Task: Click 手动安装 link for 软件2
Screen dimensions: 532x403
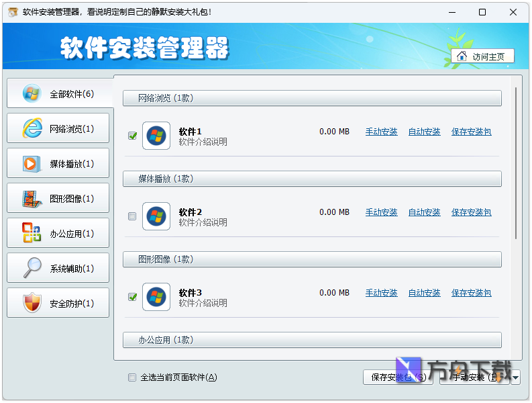Action: click(381, 212)
